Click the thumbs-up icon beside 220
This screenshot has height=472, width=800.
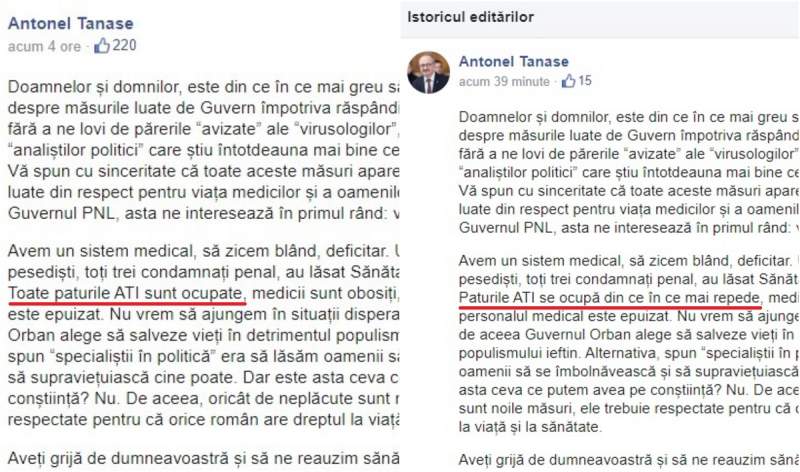pyautogui.click(x=102, y=45)
